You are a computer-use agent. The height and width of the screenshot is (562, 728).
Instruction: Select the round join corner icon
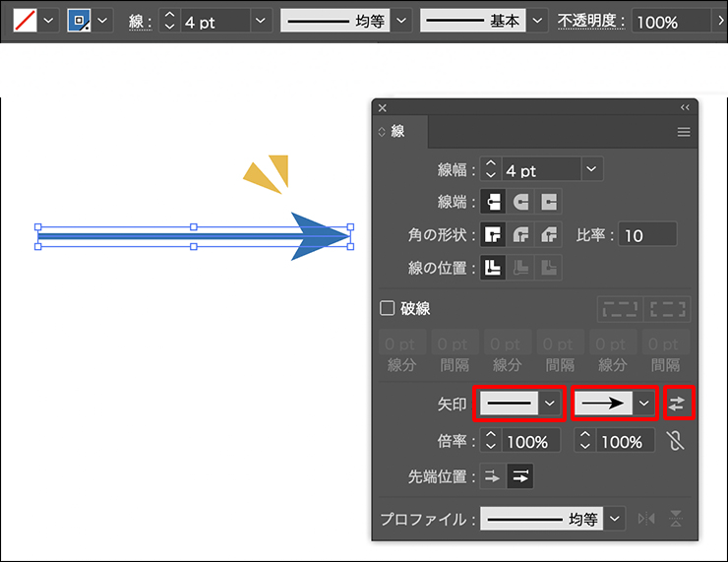click(x=520, y=235)
